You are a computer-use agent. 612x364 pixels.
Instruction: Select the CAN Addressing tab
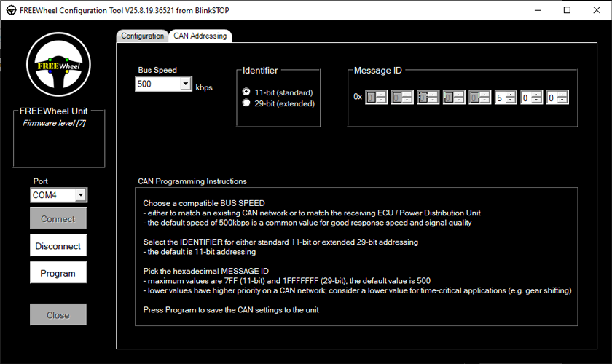click(x=200, y=36)
